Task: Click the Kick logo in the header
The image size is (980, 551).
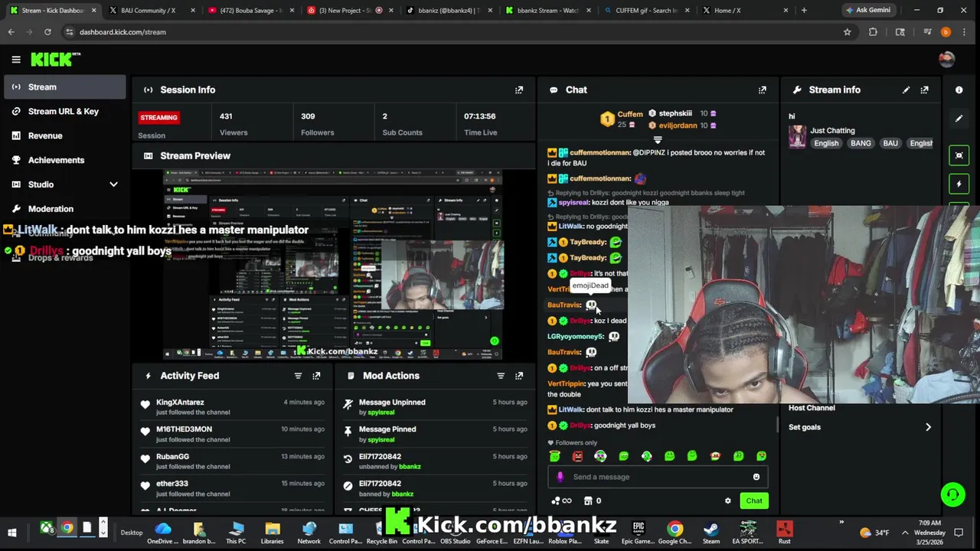Action: [55, 59]
